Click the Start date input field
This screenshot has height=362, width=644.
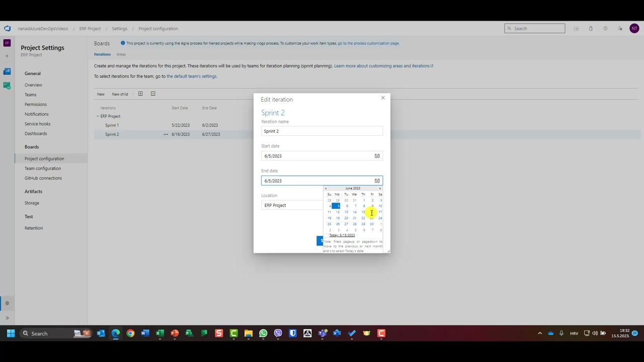(322, 156)
